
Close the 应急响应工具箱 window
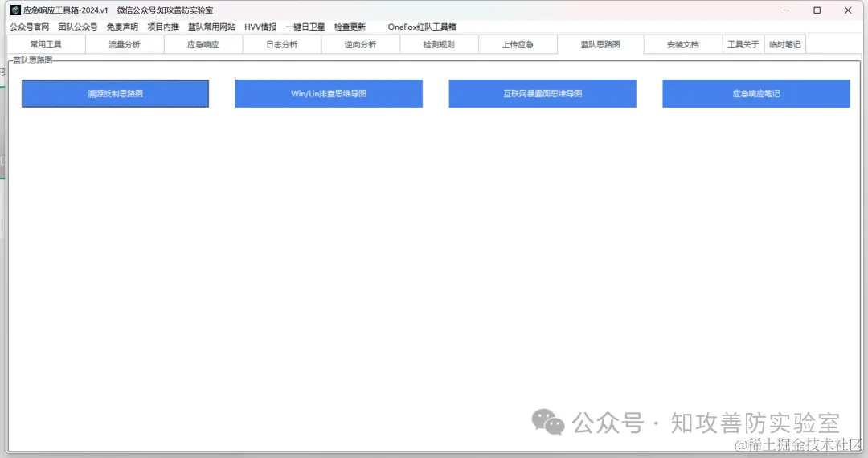point(848,10)
